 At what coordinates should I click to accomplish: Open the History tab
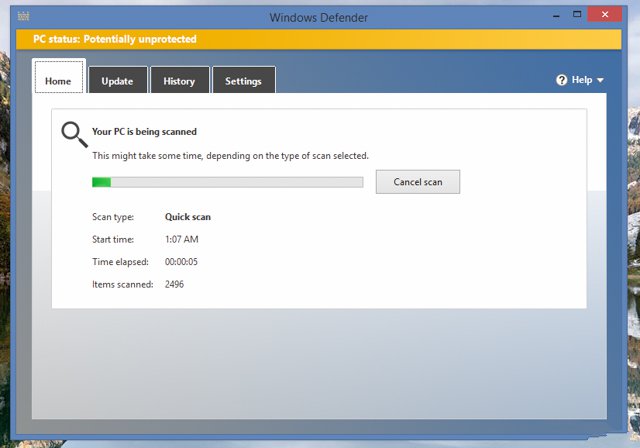[180, 80]
